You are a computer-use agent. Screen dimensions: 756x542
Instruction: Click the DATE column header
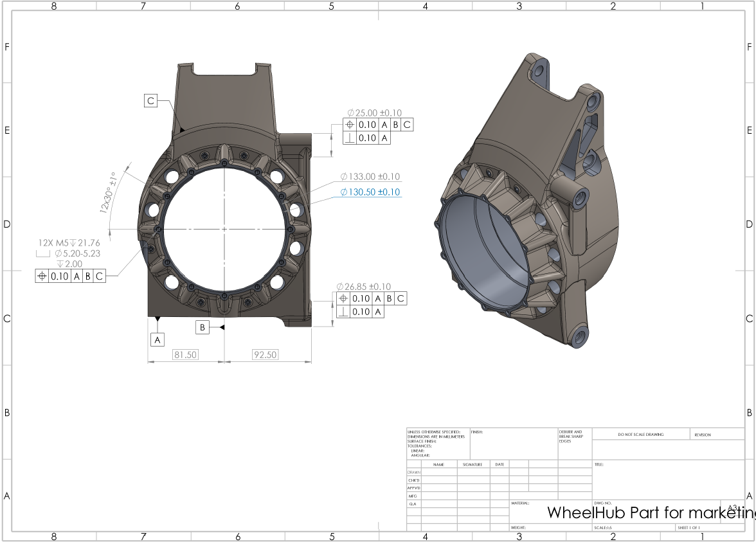[500, 464]
